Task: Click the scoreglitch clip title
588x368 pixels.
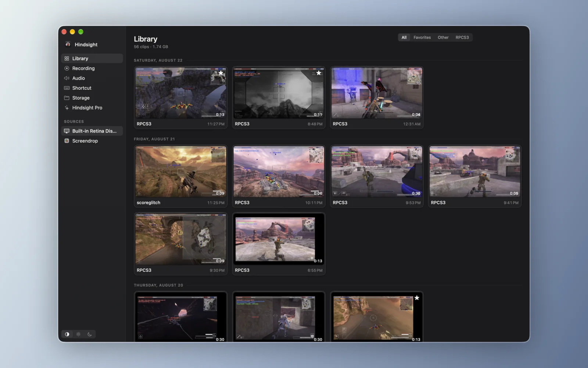Action: tap(148, 203)
